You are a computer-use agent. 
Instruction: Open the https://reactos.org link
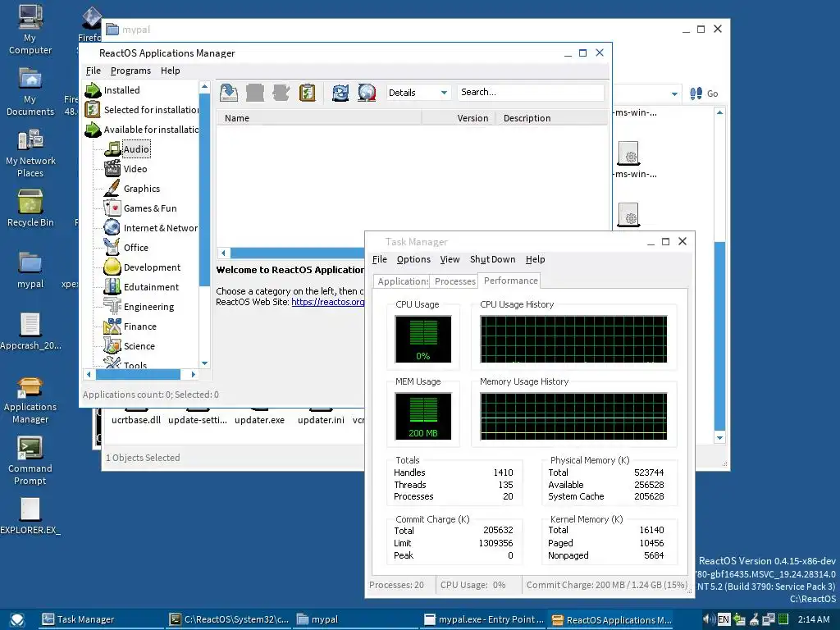click(328, 302)
